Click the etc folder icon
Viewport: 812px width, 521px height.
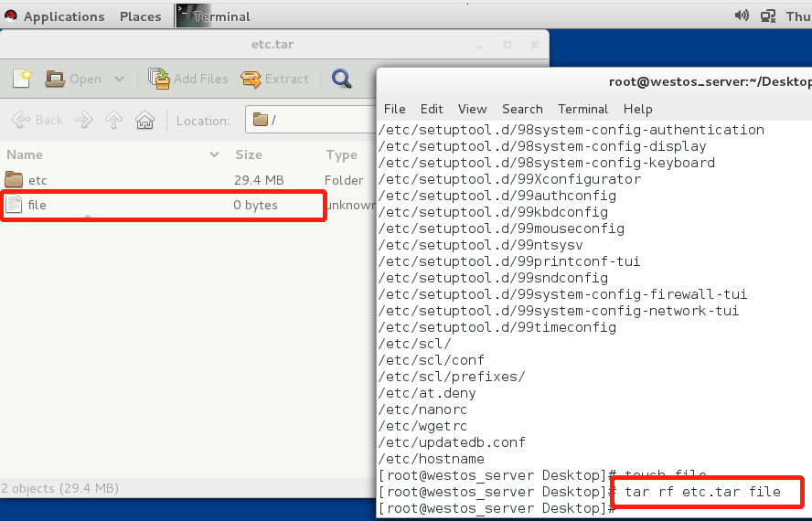(x=14, y=180)
